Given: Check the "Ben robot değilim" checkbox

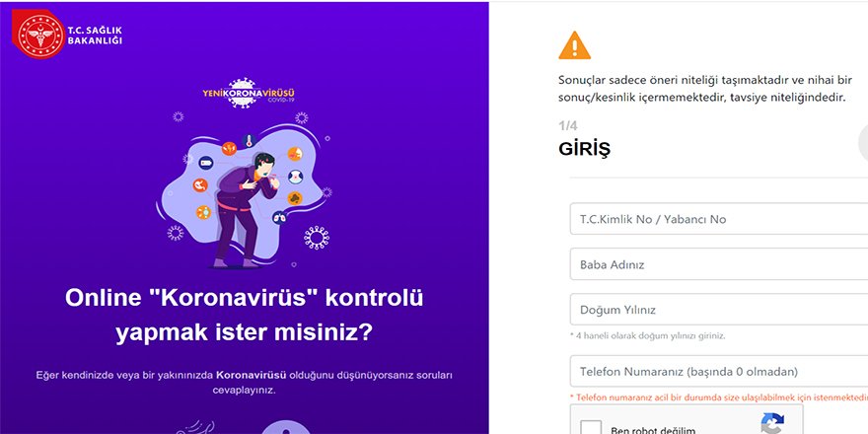Looking at the screenshot, I should 591,428.
